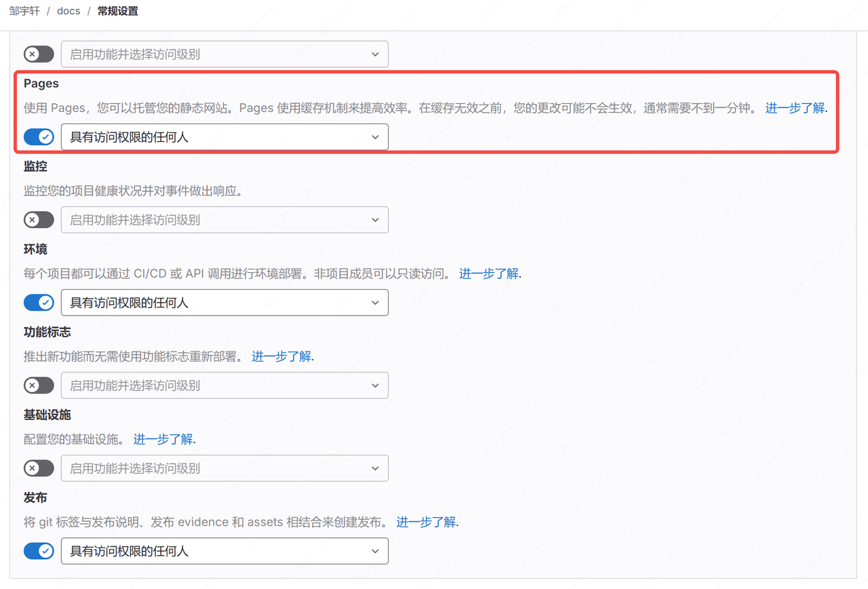The image size is (868, 589).
Task: Toggle the switch just above the Pages heading
Action: point(39,54)
